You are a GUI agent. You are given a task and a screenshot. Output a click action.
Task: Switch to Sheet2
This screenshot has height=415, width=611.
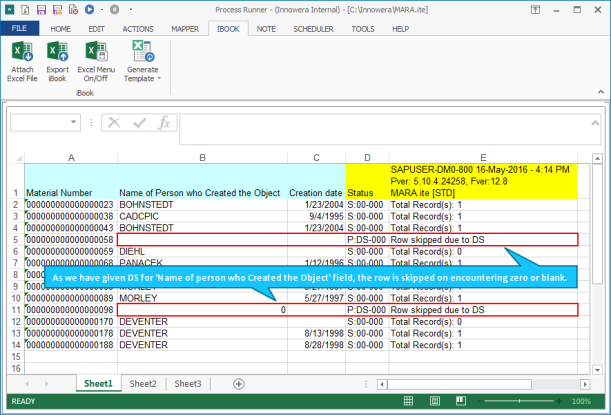click(143, 384)
